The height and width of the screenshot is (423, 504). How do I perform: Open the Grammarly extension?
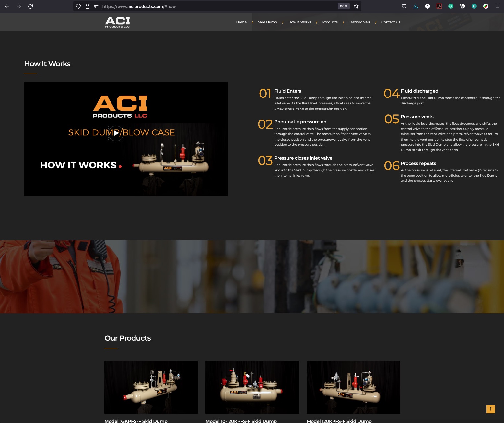pos(451,6)
